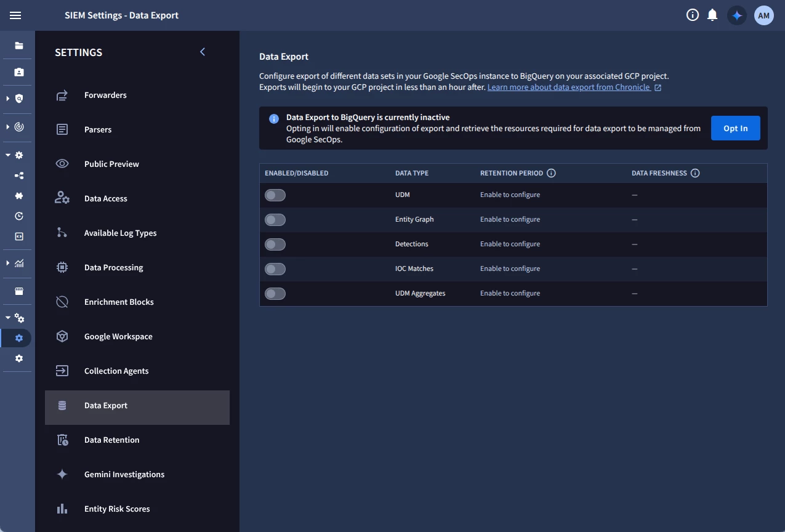Open the marketplace store icon in rail
Viewport: 785px width, 532px height.
[19, 291]
